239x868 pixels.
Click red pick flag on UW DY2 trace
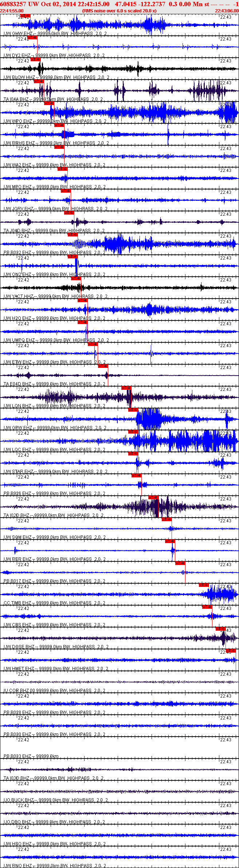[x=32, y=38]
